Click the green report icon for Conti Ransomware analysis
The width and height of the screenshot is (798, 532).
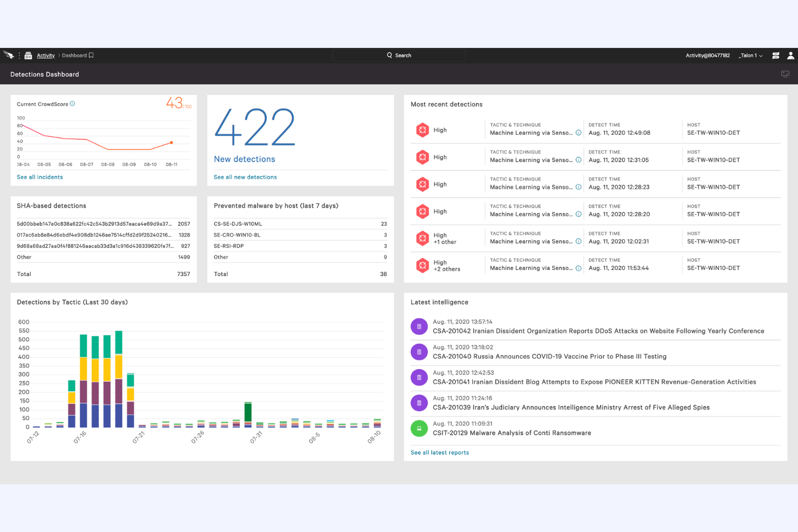[419, 429]
